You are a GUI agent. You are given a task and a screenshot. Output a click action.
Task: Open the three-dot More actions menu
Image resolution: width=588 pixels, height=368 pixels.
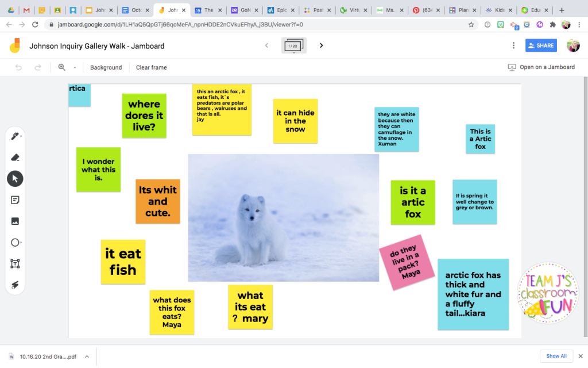(x=513, y=45)
